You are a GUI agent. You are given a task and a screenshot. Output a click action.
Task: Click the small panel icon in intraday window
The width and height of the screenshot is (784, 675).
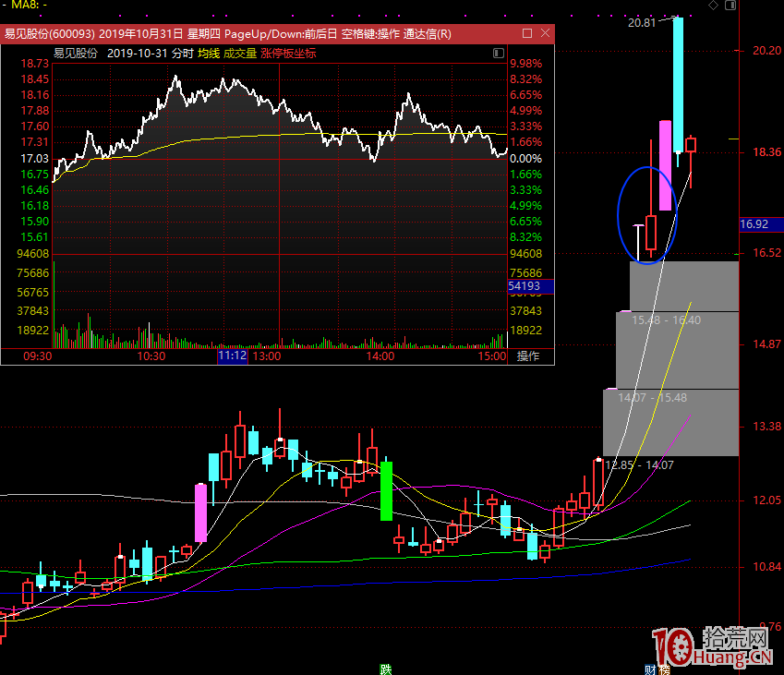499,53
